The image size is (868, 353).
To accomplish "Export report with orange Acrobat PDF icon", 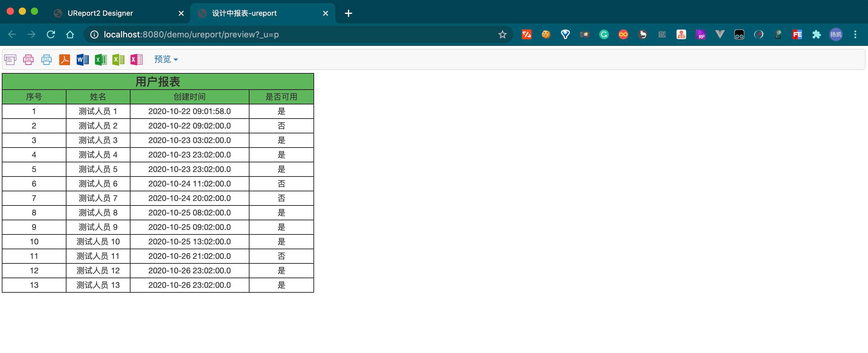I will [x=64, y=60].
